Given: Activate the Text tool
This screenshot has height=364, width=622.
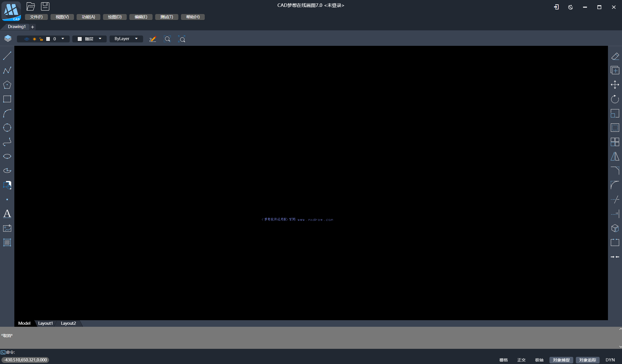Looking at the screenshot, I should click(x=7, y=214).
